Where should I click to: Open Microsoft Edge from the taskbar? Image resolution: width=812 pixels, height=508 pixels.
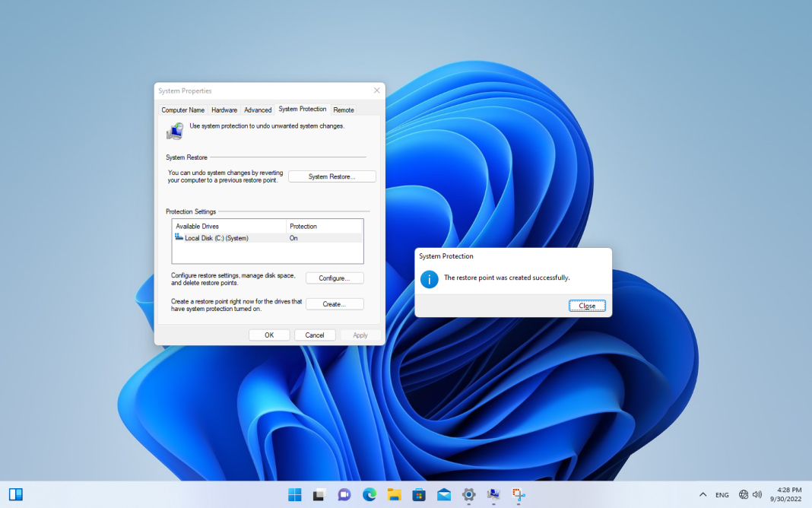(x=369, y=494)
